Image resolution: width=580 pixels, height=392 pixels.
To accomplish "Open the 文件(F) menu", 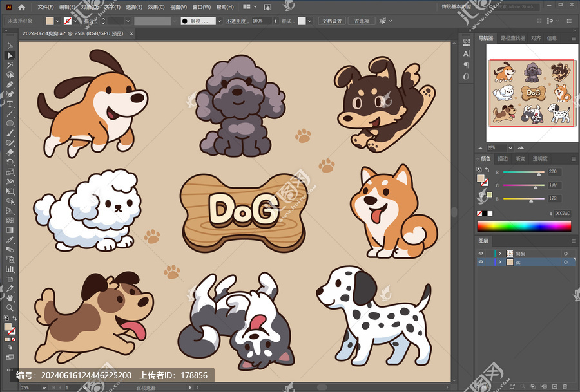I will click(x=46, y=7).
